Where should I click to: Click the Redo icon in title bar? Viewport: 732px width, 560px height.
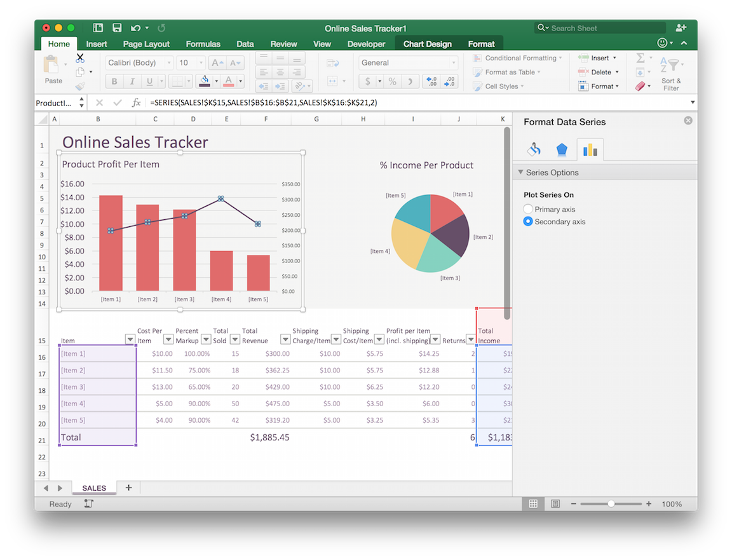[x=161, y=28]
